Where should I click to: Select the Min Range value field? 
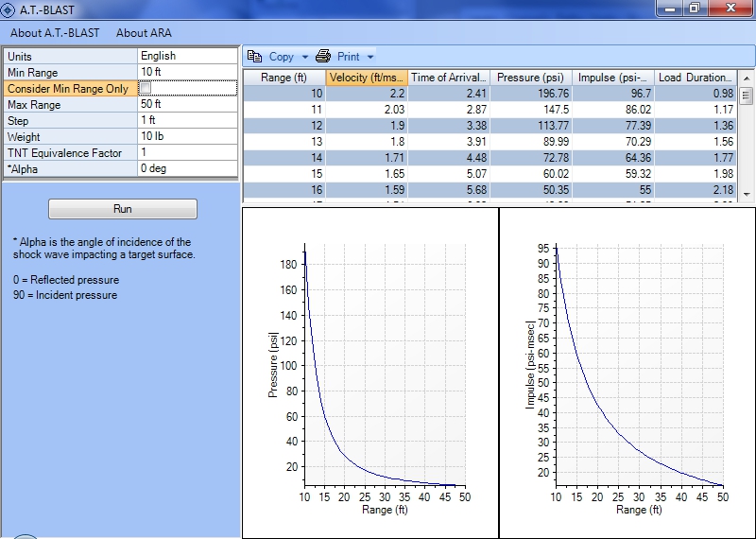(187, 72)
